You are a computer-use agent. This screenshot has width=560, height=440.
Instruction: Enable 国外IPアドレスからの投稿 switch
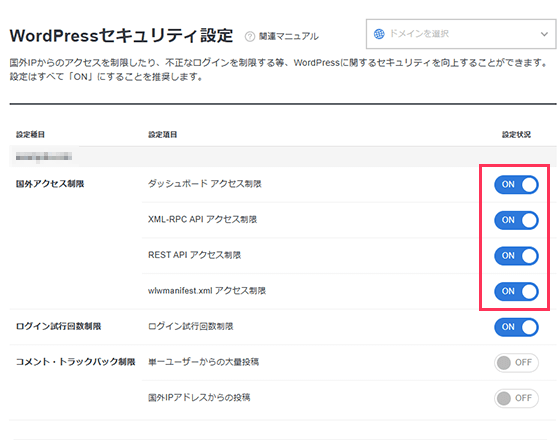(x=516, y=398)
